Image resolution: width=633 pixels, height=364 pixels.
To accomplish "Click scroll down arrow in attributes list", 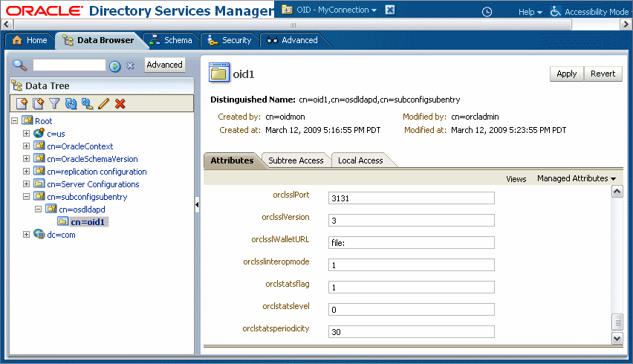I will (x=617, y=339).
